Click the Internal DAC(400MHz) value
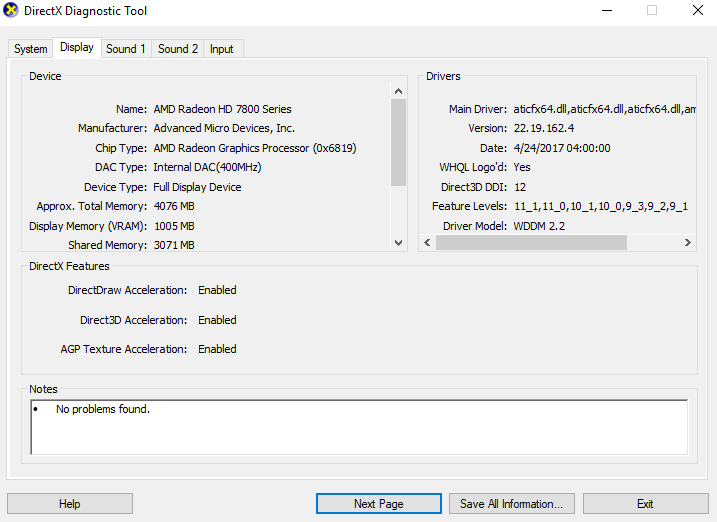Screen dimensions: 717x522 207,167
